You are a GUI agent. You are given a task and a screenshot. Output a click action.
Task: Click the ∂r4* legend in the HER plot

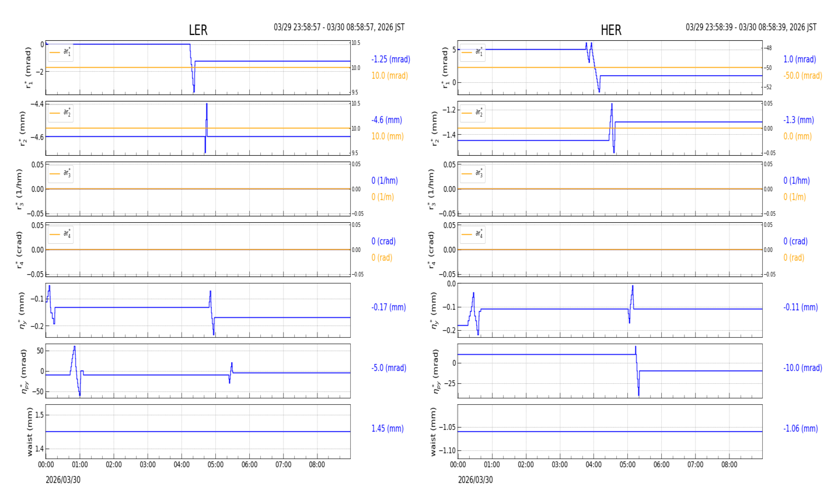coord(473,234)
